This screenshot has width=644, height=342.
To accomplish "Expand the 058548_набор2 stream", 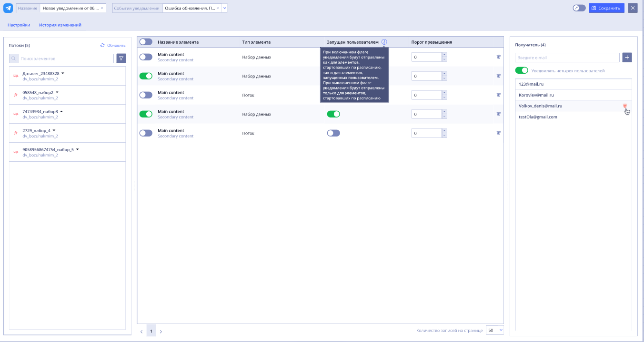I will 57,92.
